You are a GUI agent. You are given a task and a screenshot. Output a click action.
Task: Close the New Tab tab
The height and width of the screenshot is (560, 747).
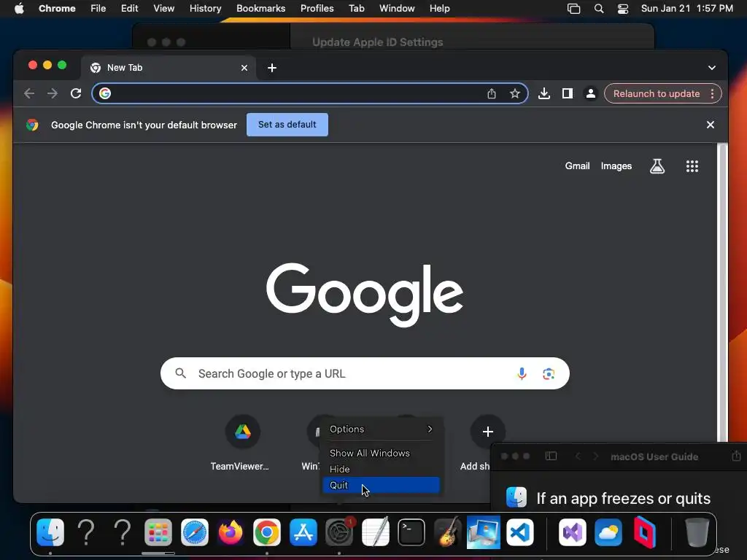tap(244, 68)
